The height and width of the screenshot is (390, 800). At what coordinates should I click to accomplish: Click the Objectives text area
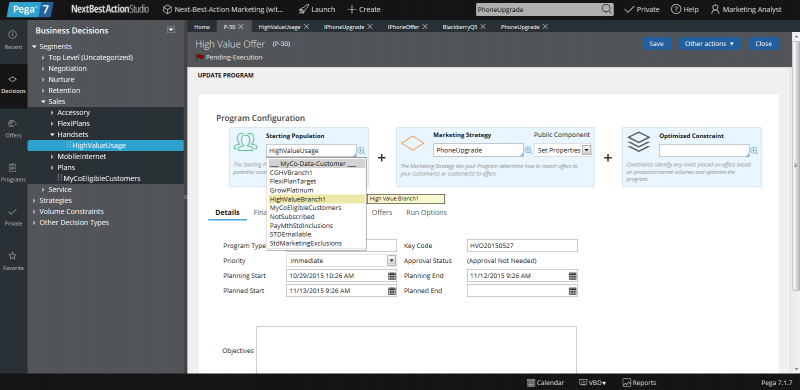coord(416,350)
